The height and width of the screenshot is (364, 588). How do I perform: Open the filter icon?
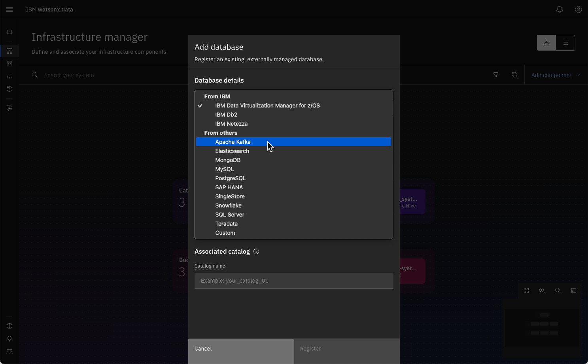click(496, 75)
